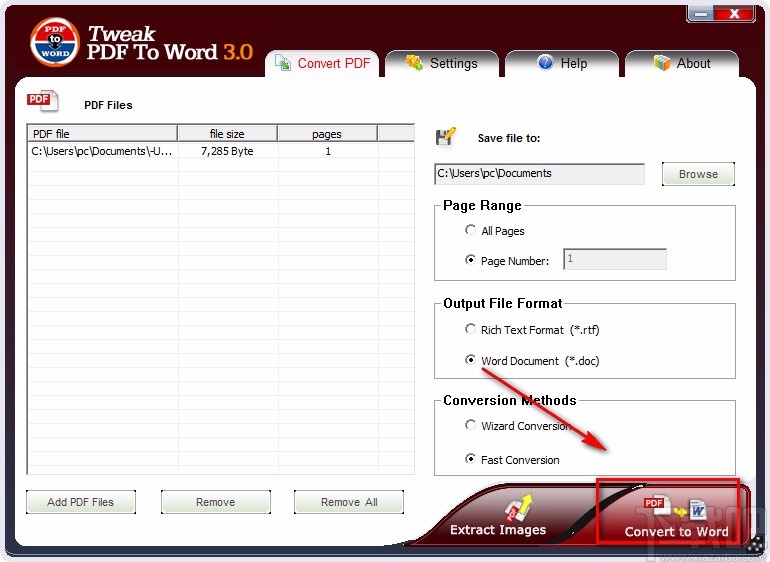Go to the About tab
The image size is (770, 562).
[x=682, y=63]
